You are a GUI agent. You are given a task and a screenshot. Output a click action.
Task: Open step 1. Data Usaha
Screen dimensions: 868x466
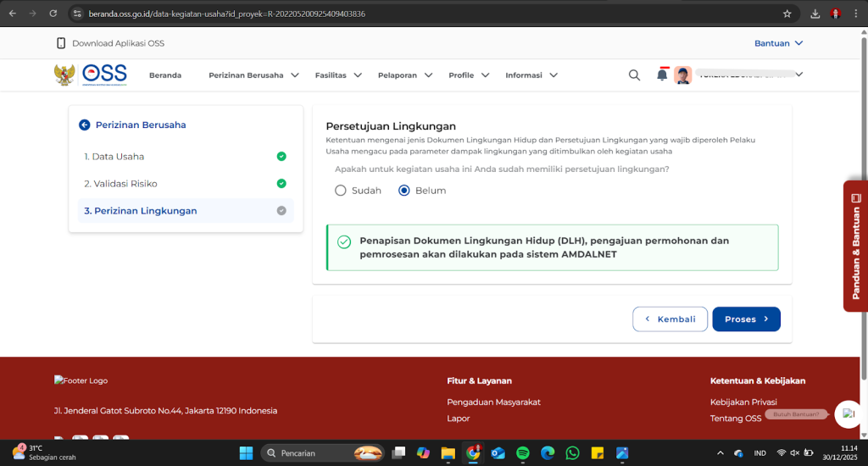(x=114, y=157)
